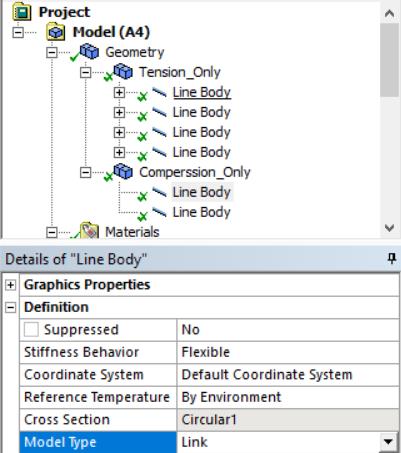Click the Cross Section Circular1 field
Viewport: 401px width, 453px height.
tap(288, 420)
